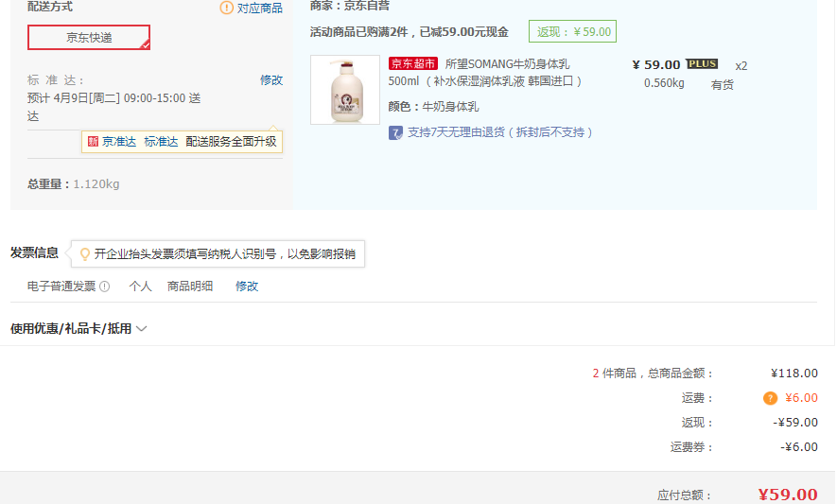Open the SOMANG body lotion product thumbnail
This screenshot has height=504, width=837.
pyautogui.click(x=345, y=90)
